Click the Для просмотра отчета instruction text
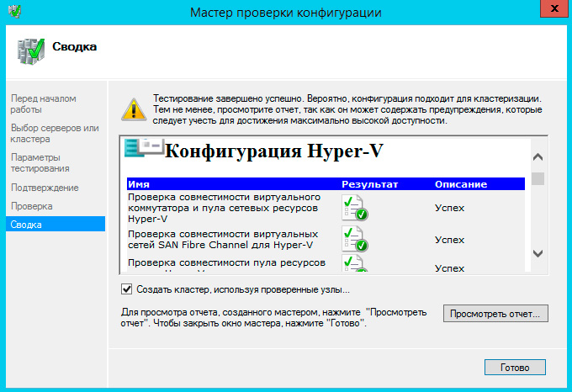 (x=273, y=318)
